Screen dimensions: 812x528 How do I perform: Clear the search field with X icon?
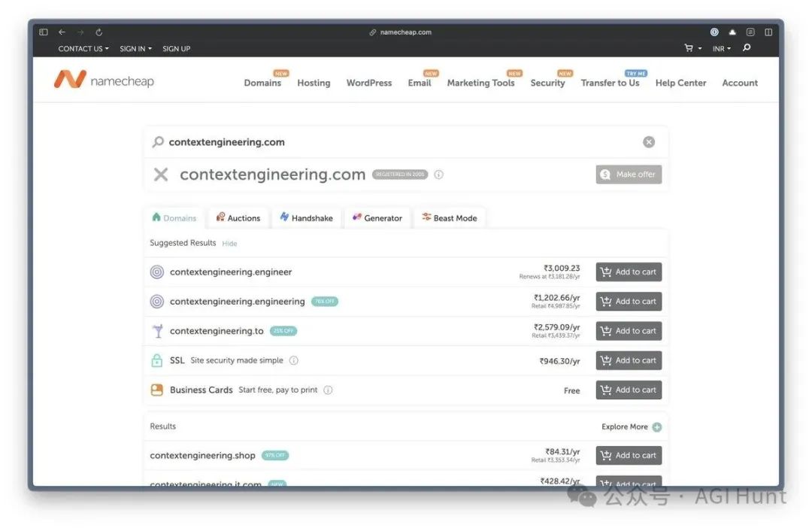point(649,142)
